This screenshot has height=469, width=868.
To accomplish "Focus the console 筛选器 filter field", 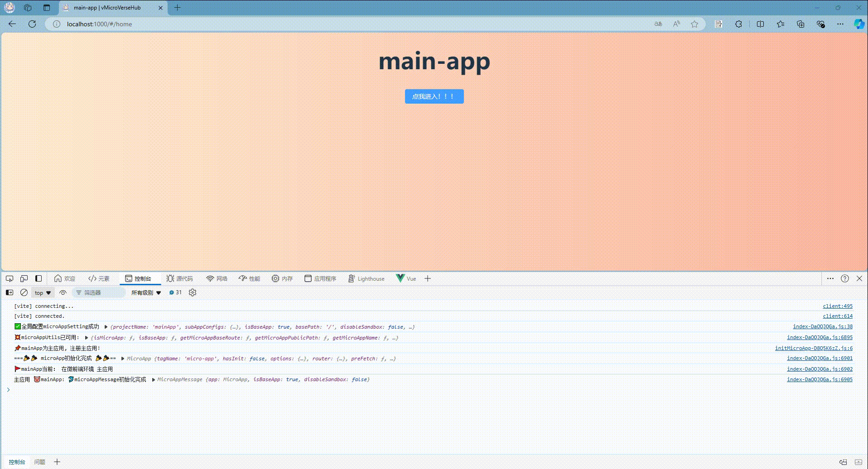I will coord(99,292).
